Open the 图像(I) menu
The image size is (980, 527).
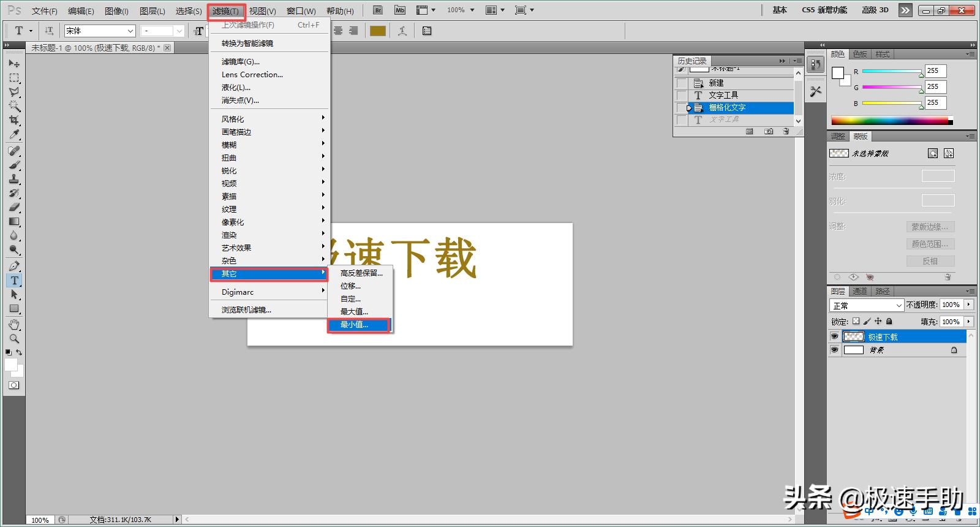(x=117, y=11)
